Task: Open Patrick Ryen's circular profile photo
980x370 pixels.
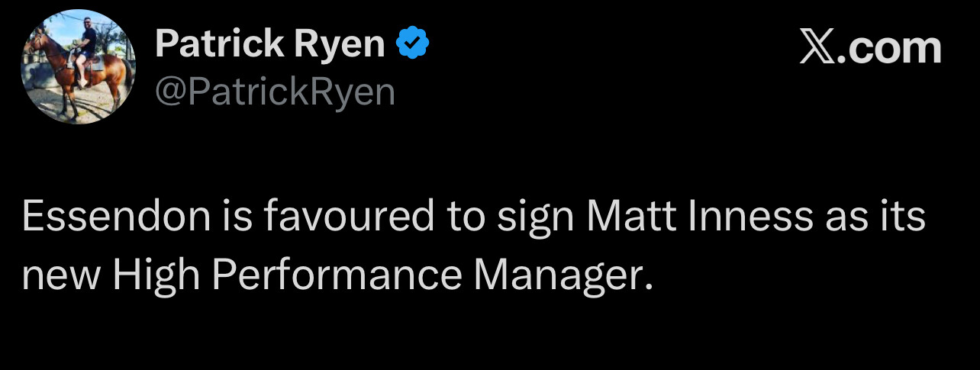Action: tap(79, 66)
